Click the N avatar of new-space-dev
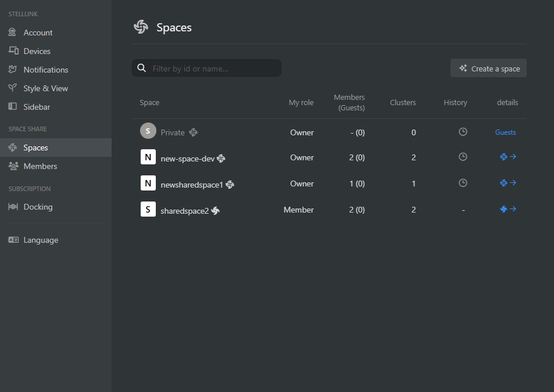This screenshot has width=554, height=392. coord(148,157)
